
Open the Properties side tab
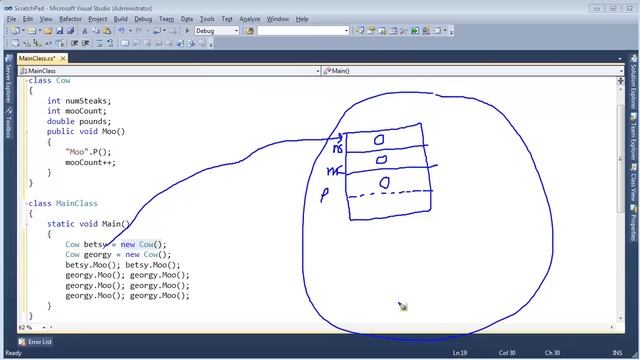[x=633, y=223]
